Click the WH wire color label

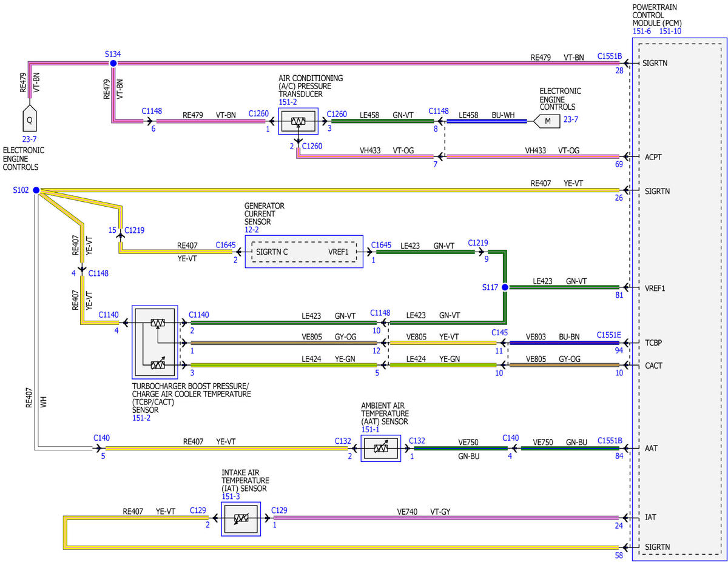tap(44, 401)
